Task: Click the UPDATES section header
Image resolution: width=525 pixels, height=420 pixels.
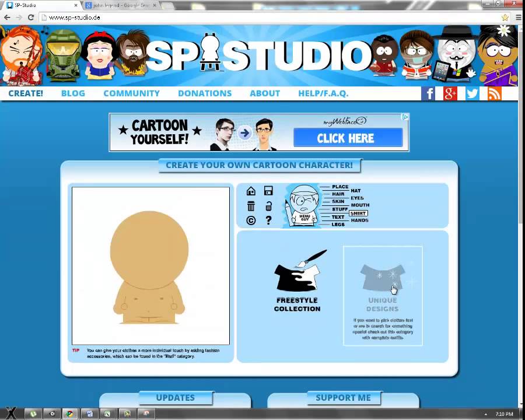Action: click(176, 398)
